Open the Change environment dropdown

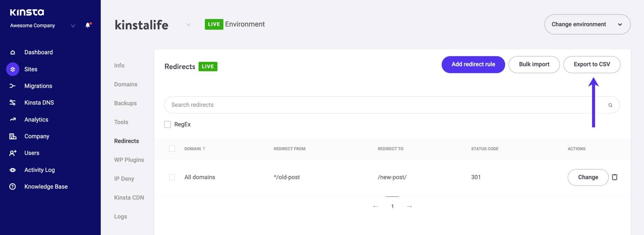[x=587, y=24]
